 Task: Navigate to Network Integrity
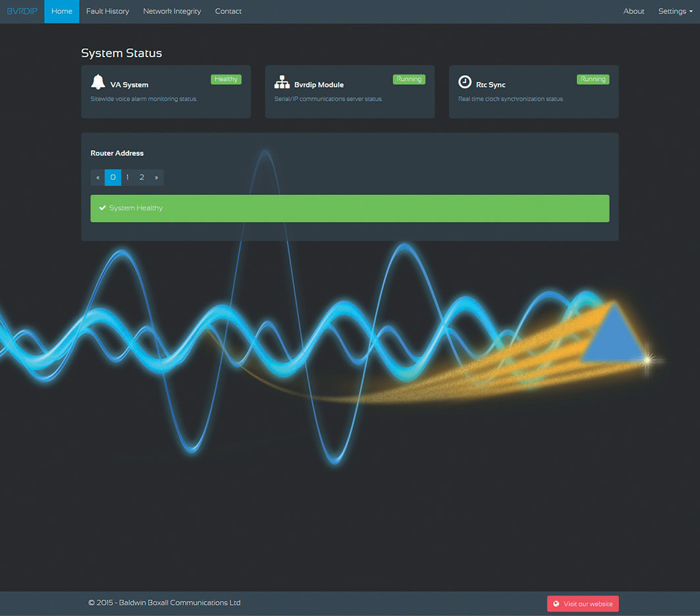(172, 11)
